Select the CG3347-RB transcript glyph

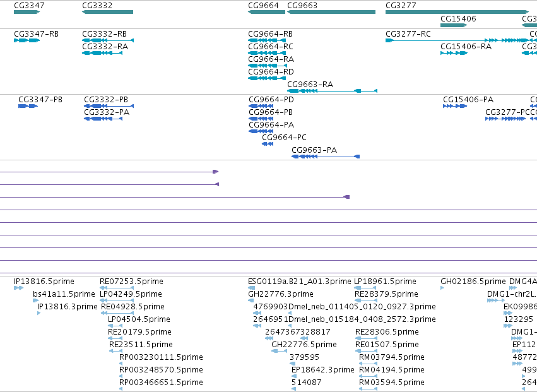(x=27, y=40)
